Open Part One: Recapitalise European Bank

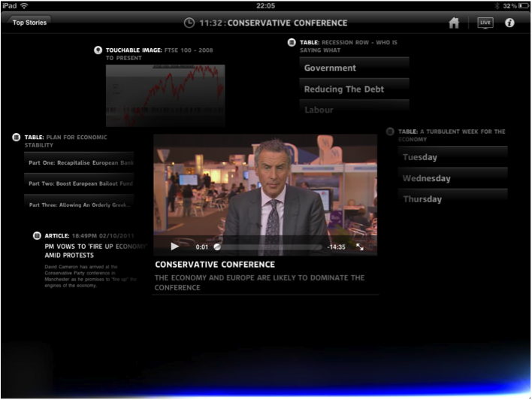80,162
